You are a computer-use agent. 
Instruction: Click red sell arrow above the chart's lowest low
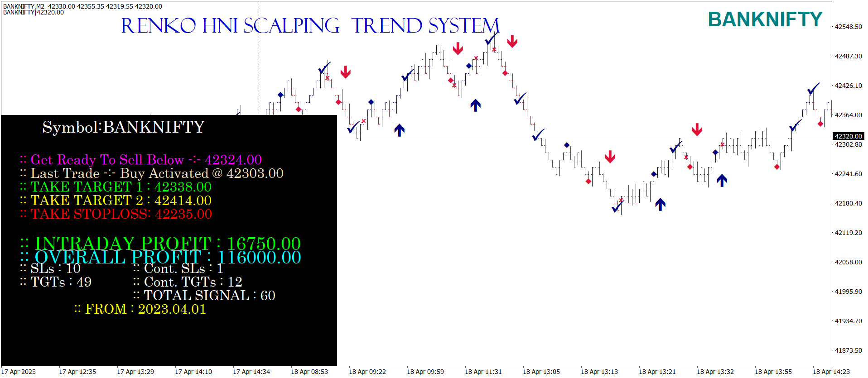point(610,157)
